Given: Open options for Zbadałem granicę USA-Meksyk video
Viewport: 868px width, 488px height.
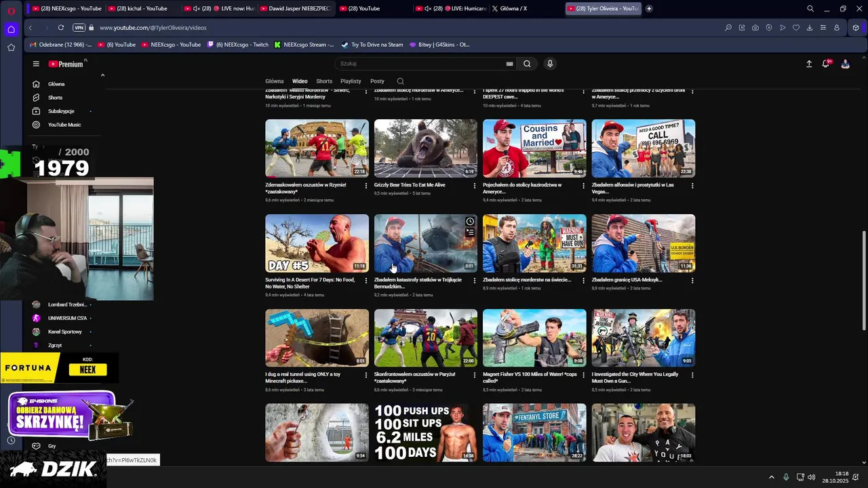Looking at the screenshot, I should (x=692, y=280).
